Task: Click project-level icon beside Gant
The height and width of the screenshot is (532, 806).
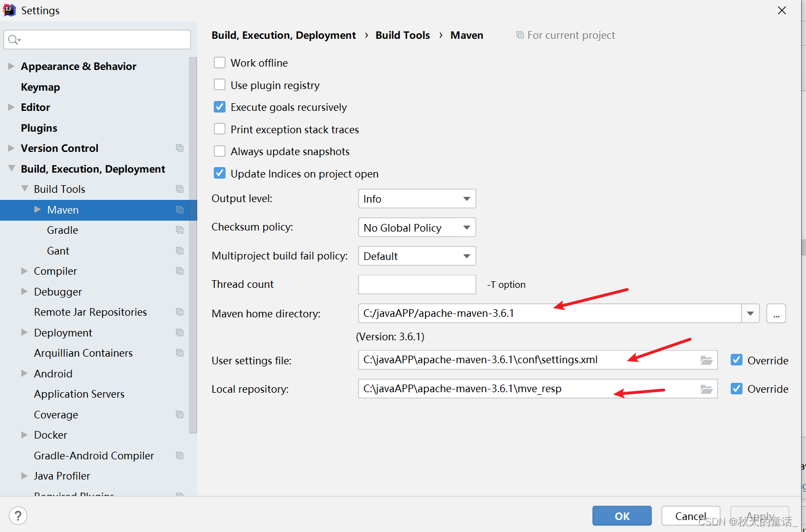Action: [x=179, y=251]
